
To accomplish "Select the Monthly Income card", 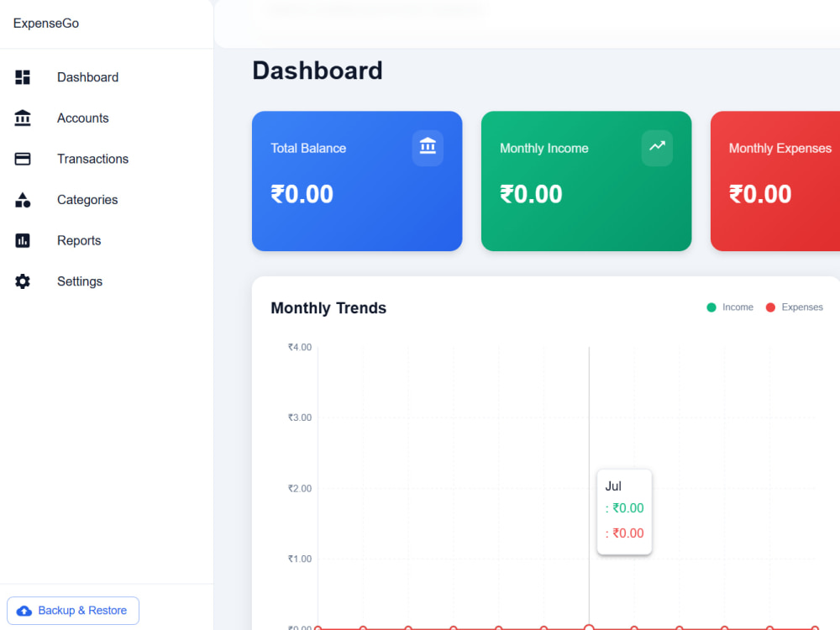I will (x=586, y=181).
